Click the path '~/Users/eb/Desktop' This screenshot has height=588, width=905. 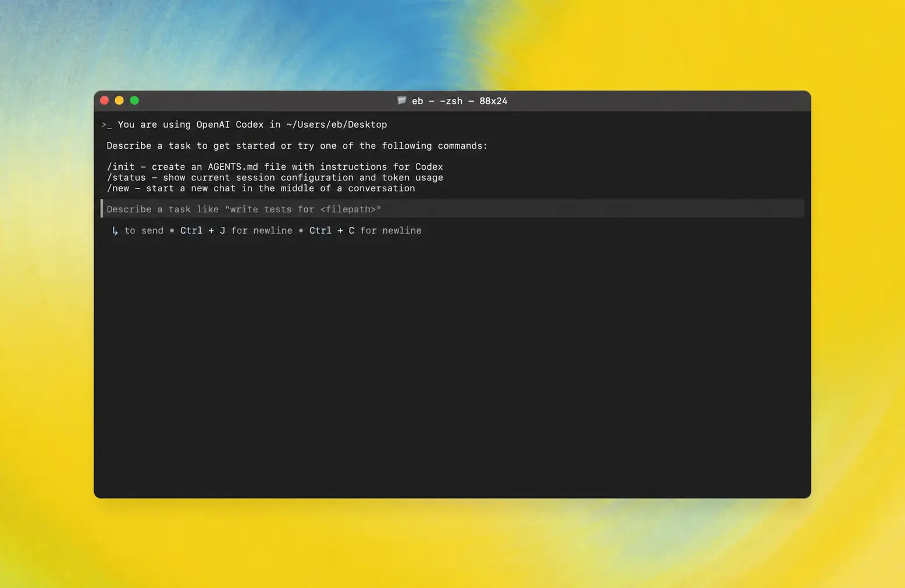[336, 125]
